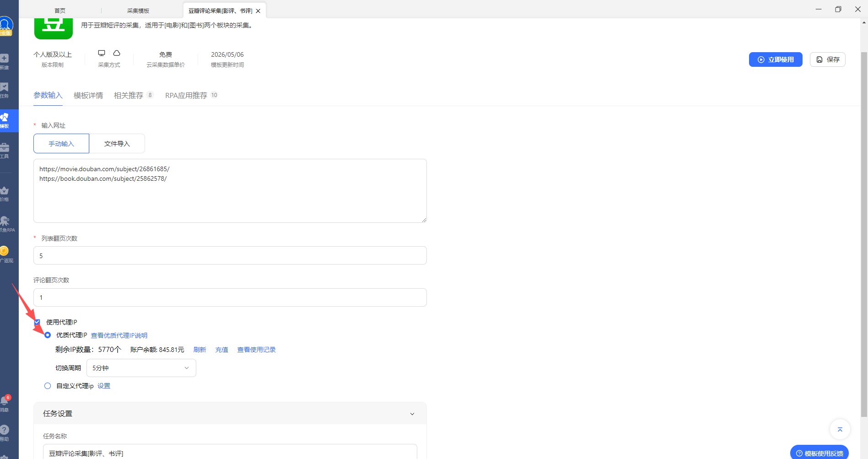The height and width of the screenshot is (459, 868).
Task: Click the green Douban template logo
Action: click(54, 28)
